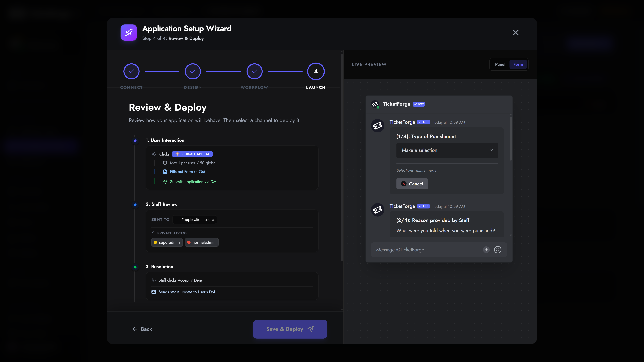Image resolution: width=644 pixels, height=362 pixels.
Task: Click the Fills out Form document icon
Action: [165, 172]
